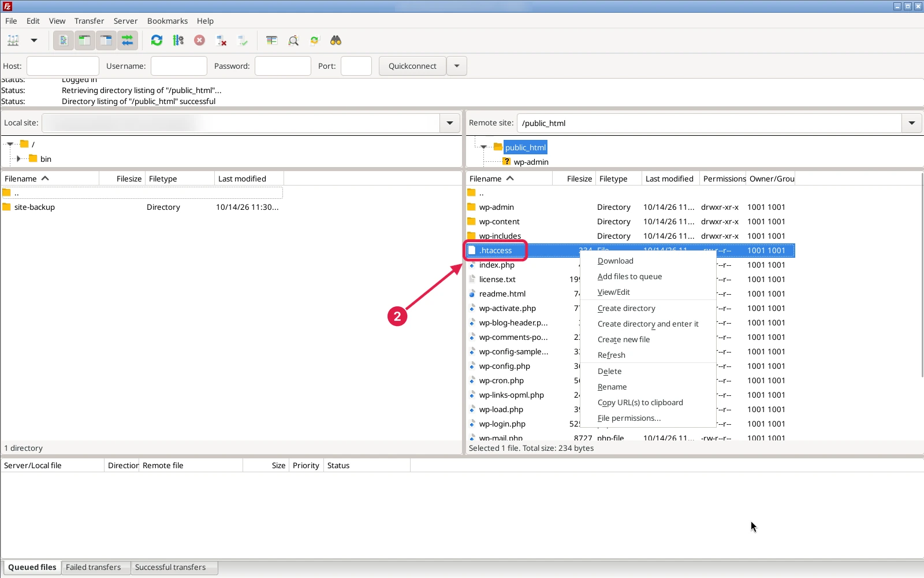
Task: Choose File permissions... option
Action: coord(648,418)
